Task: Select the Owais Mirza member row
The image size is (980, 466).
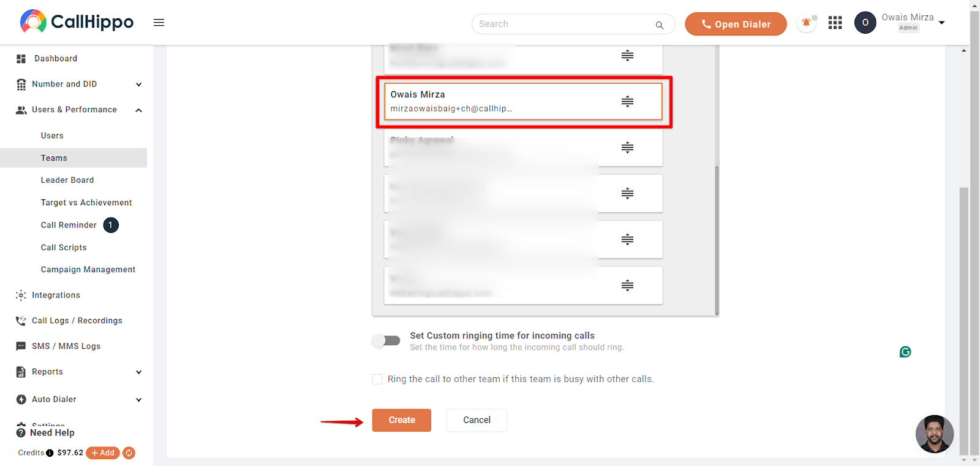Action: point(524,102)
